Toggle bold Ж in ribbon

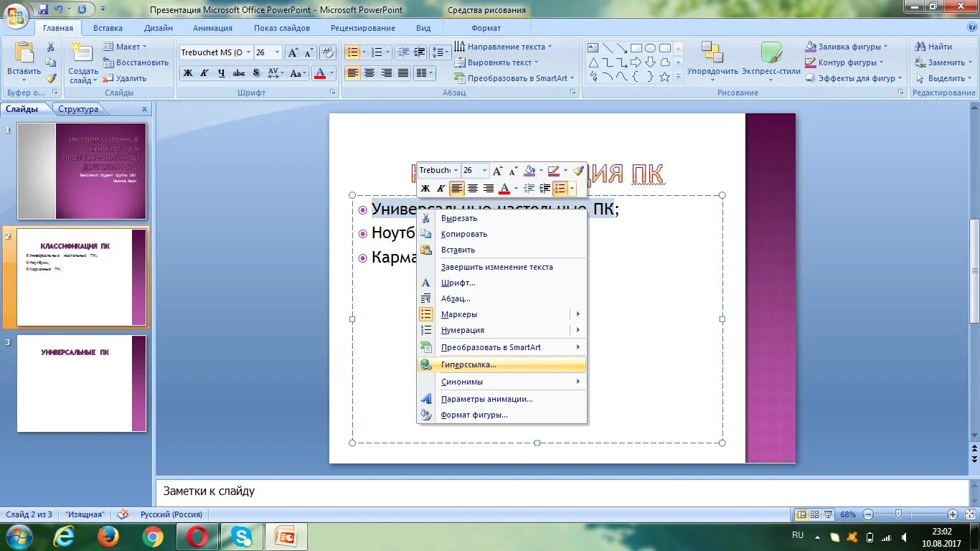point(188,73)
